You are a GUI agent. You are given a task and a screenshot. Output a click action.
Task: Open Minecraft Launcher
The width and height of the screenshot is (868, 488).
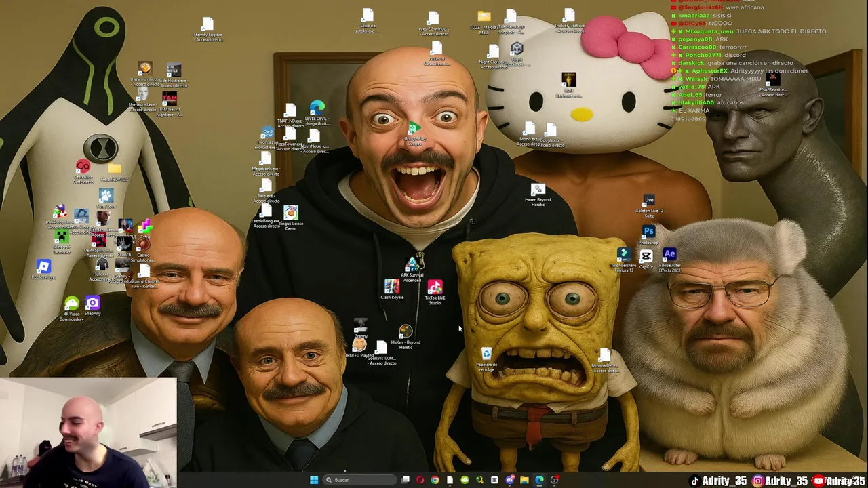[x=62, y=236]
